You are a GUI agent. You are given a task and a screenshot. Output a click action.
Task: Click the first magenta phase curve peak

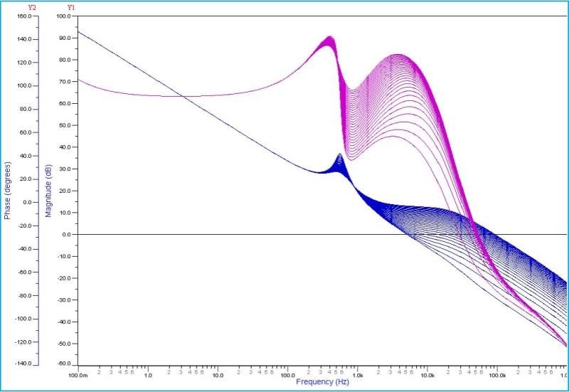(330, 38)
